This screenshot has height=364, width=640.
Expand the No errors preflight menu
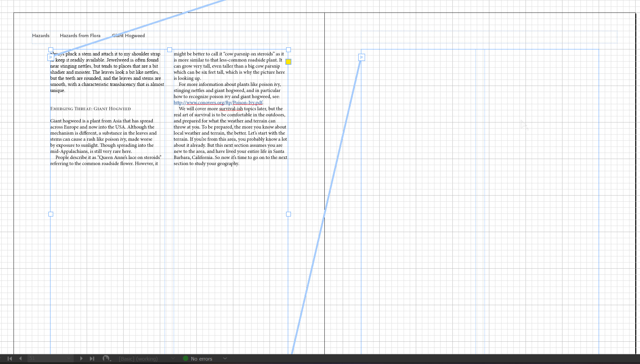click(225, 359)
